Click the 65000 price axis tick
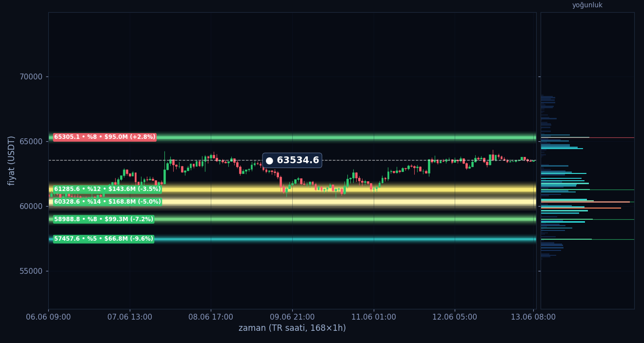The image size is (644, 343). click(x=31, y=141)
